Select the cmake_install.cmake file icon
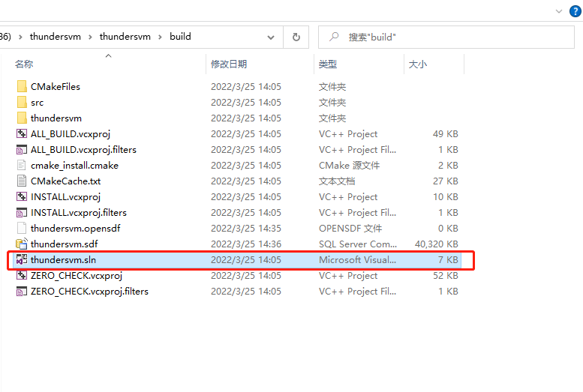Screen dimensions: 583x392 pos(22,166)
